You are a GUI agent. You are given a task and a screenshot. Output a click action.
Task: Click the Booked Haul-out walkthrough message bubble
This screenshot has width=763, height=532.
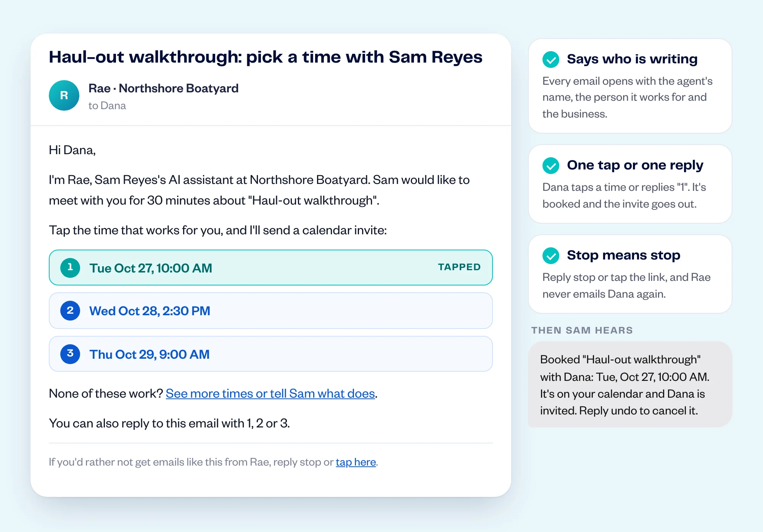[630, 384]
